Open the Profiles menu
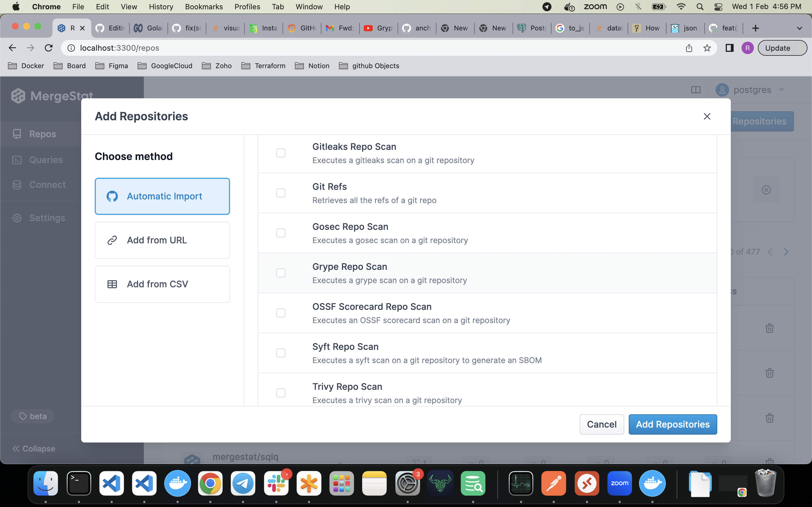812x507 pixels. [x=247, y=6]
